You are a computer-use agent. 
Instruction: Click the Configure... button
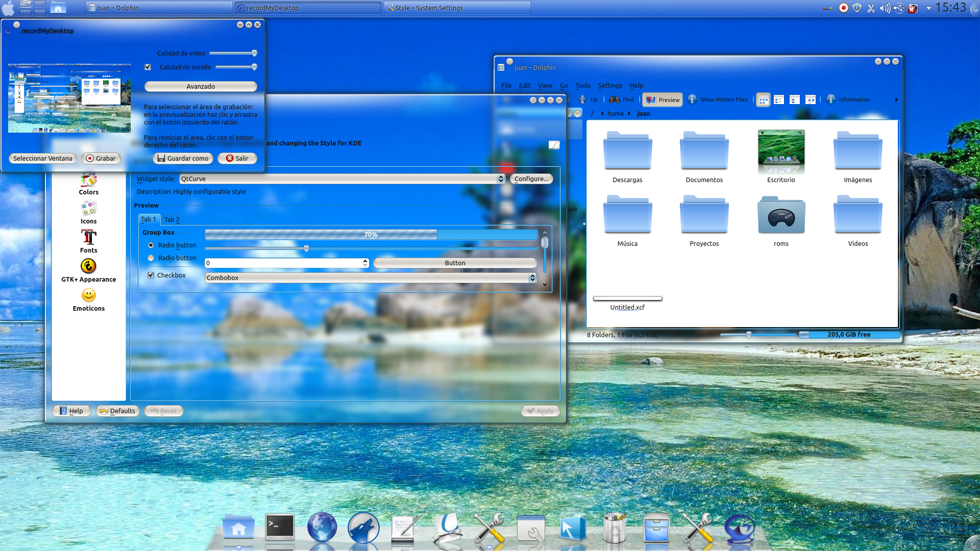point(531,179)
